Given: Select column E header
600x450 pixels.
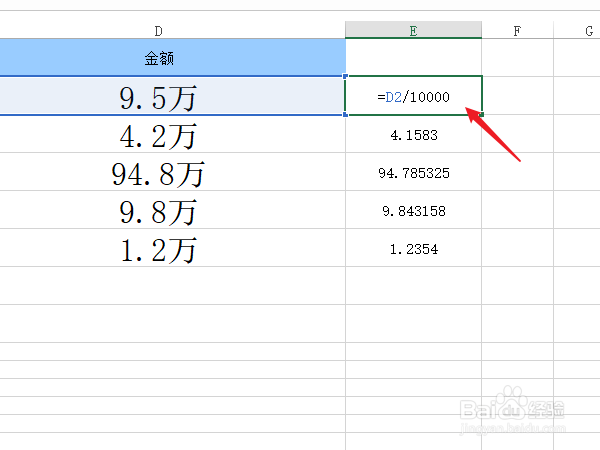Looking at the screenshot, I should pyautogui.click(x=413, y=31).
